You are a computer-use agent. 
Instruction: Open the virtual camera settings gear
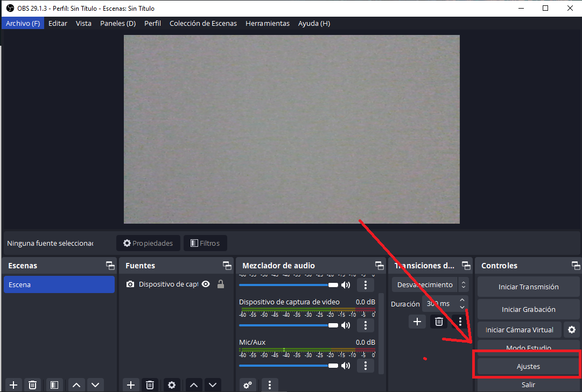572,330
